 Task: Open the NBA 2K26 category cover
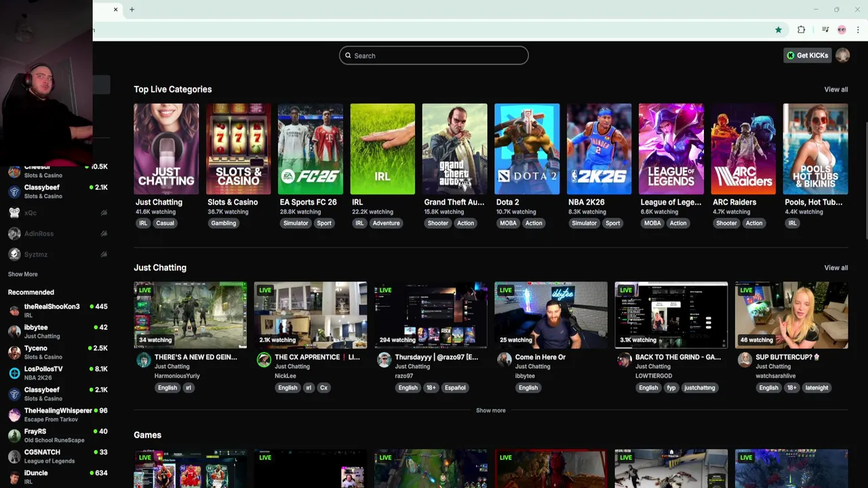599,149
